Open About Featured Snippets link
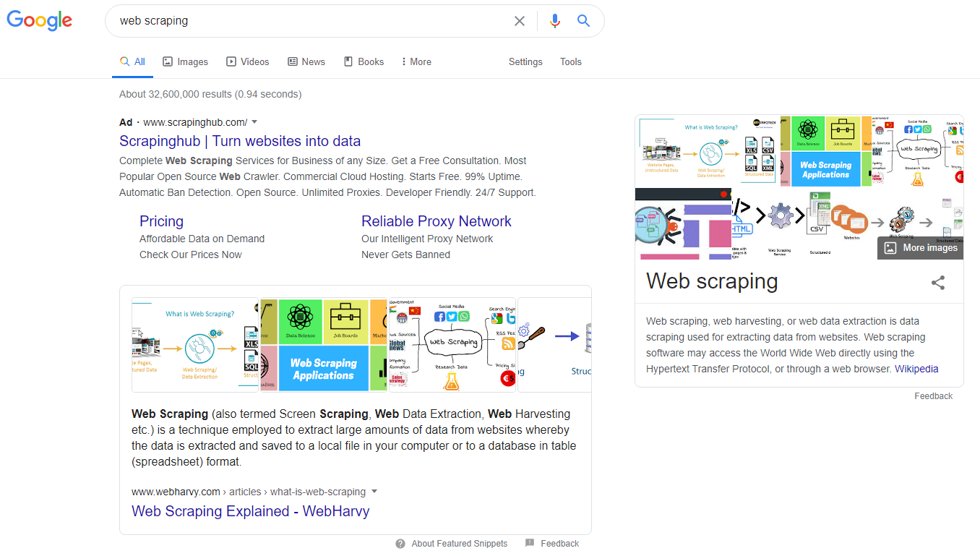980x556 pixels. click(460, 544)
